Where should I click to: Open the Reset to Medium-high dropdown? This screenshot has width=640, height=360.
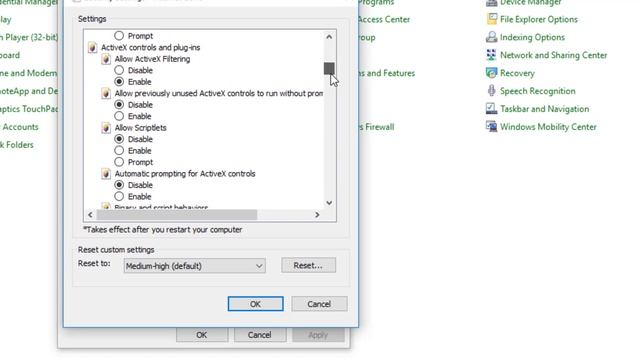click(195, 266)
